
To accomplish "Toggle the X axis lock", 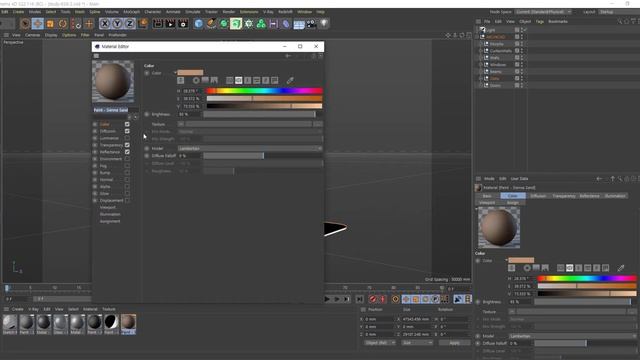I will [104, 24].
